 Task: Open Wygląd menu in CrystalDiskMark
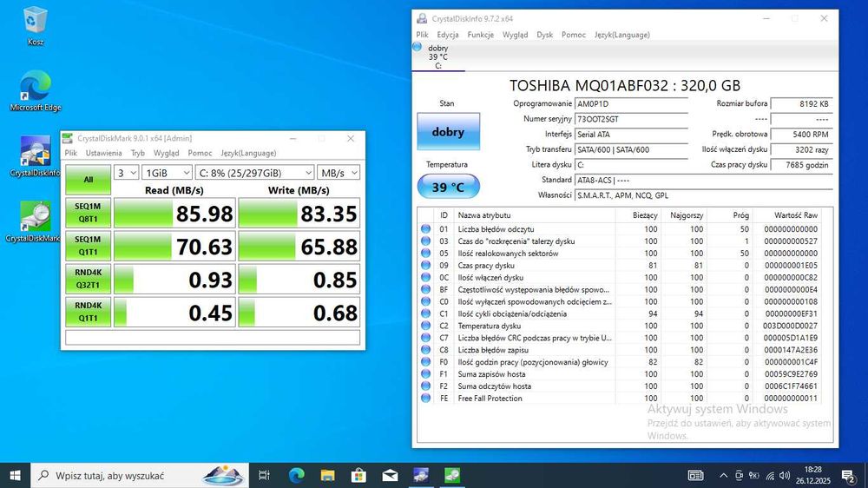pos(166,153)
